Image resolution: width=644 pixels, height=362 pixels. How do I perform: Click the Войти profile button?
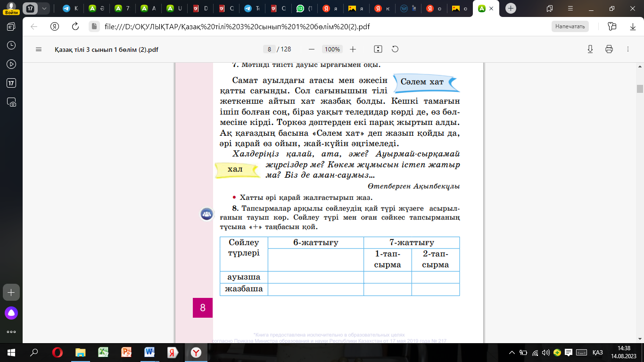click(x=11, y=9)
